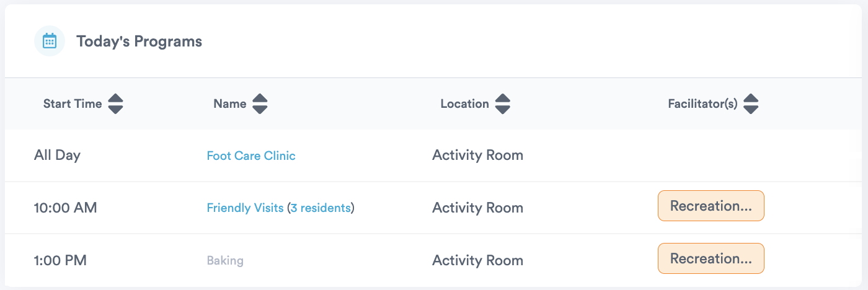Viewport: 868px width, 290px height.
Task: Sort Start Time ascending with up arrow
Action: tap(115, 99)
